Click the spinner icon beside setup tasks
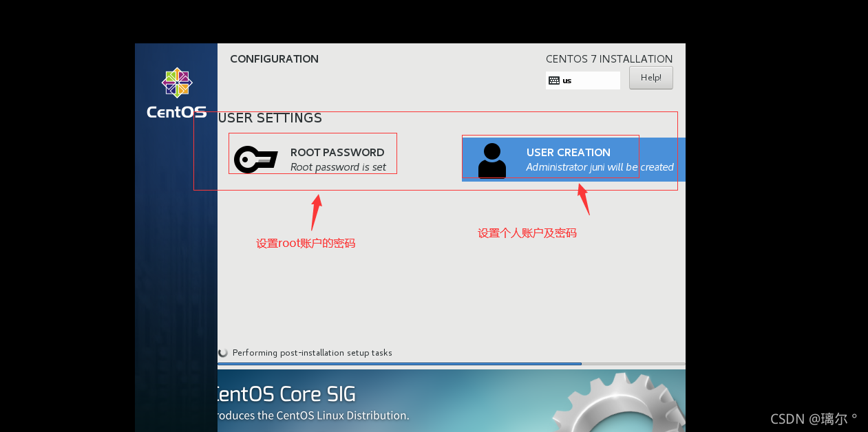The height and width of the screenshot is (432, 868). 223,353
